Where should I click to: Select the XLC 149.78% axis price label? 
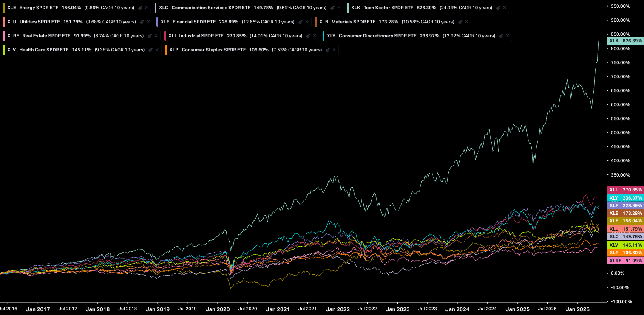coord(626,236)
